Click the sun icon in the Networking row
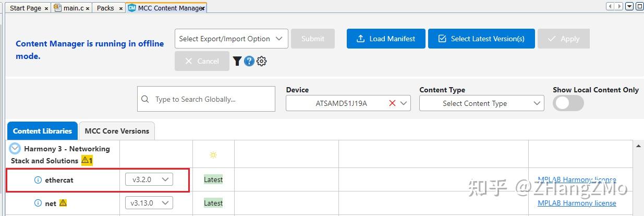644x216 pixels. point(213,155)
